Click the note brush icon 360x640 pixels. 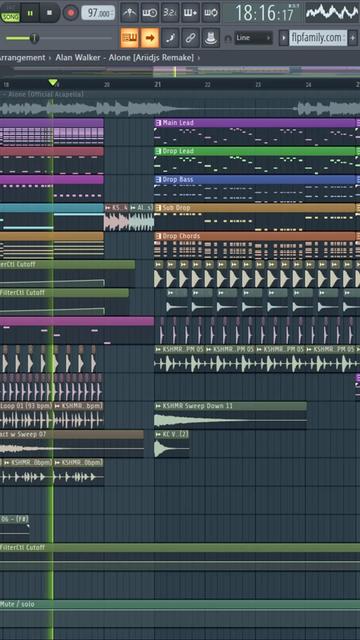point(170,38)
